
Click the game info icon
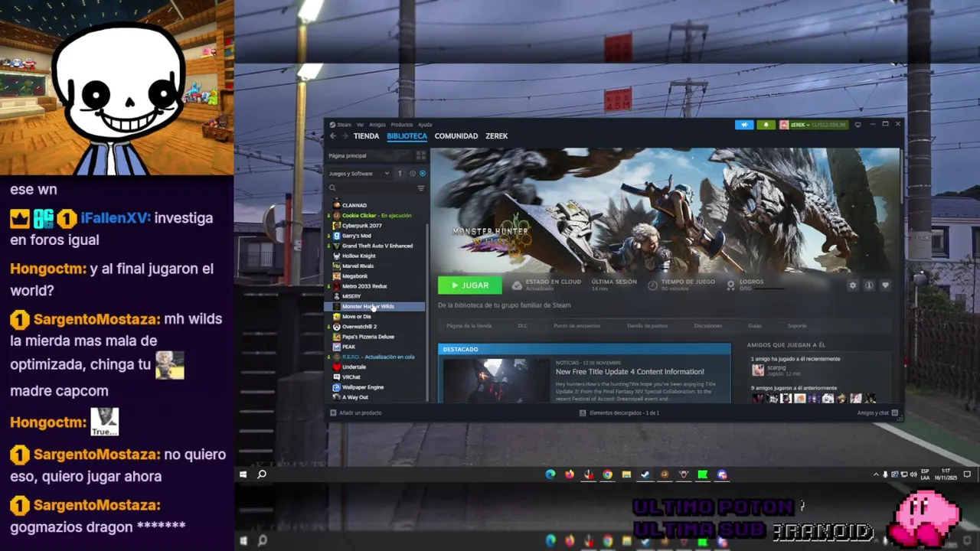tap(869, 285)
